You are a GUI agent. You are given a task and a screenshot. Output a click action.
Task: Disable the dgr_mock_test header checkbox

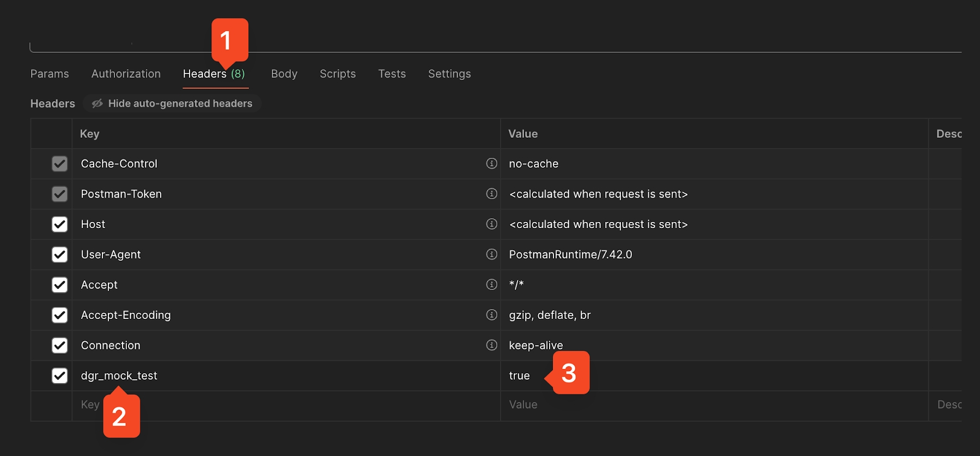[59, 375]
